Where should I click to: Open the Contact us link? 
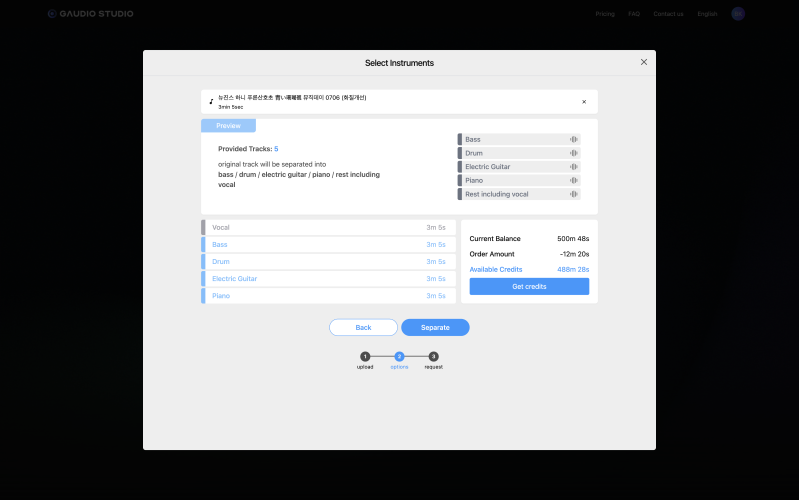tap(668, 14)
